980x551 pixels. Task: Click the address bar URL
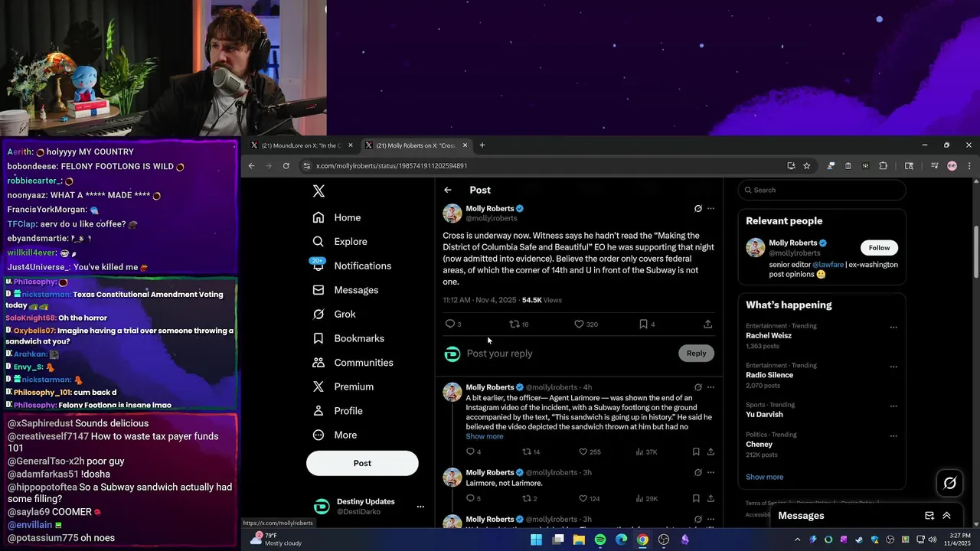pos(392,165)
